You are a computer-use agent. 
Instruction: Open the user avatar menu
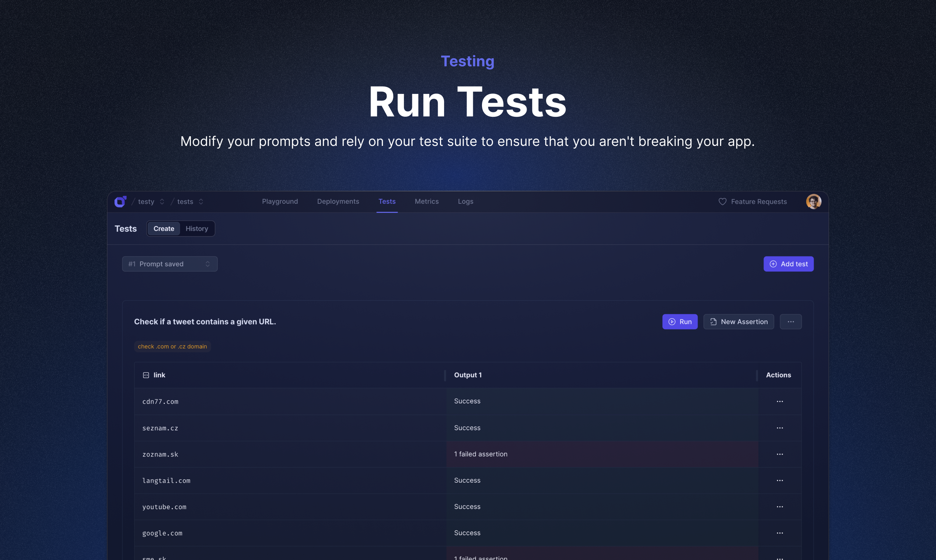[813, 202]
